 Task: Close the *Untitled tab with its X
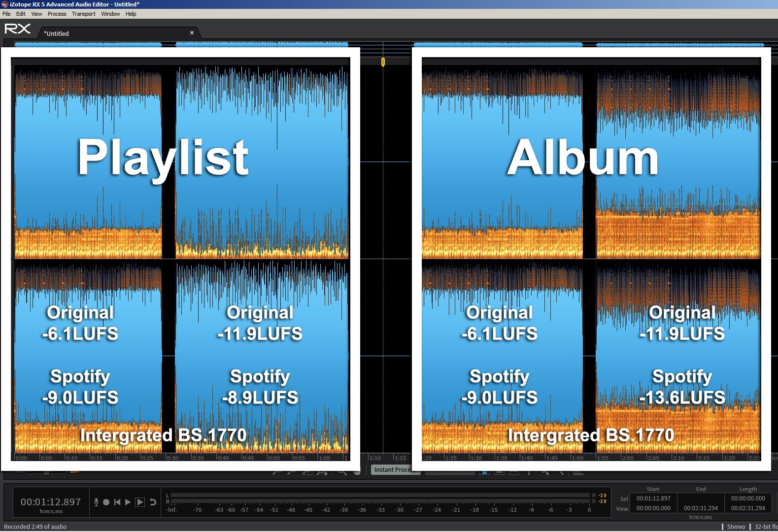192,33
